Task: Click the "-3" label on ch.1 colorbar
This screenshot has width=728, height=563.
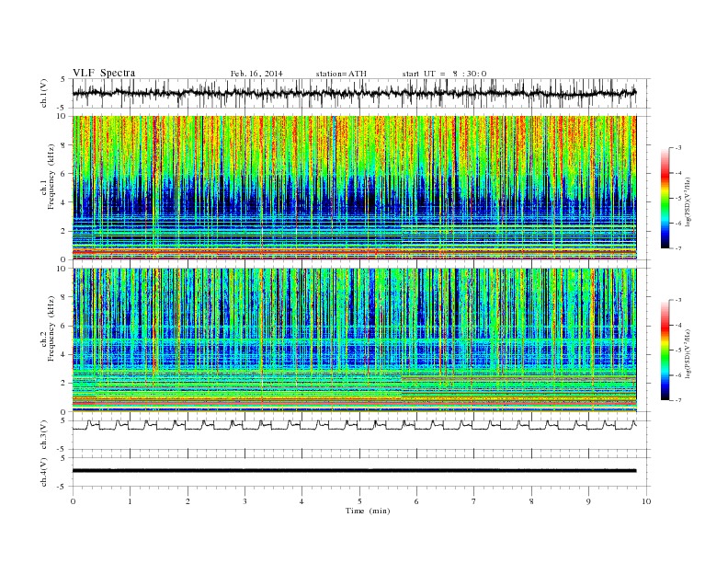Action: pos(678,148)
